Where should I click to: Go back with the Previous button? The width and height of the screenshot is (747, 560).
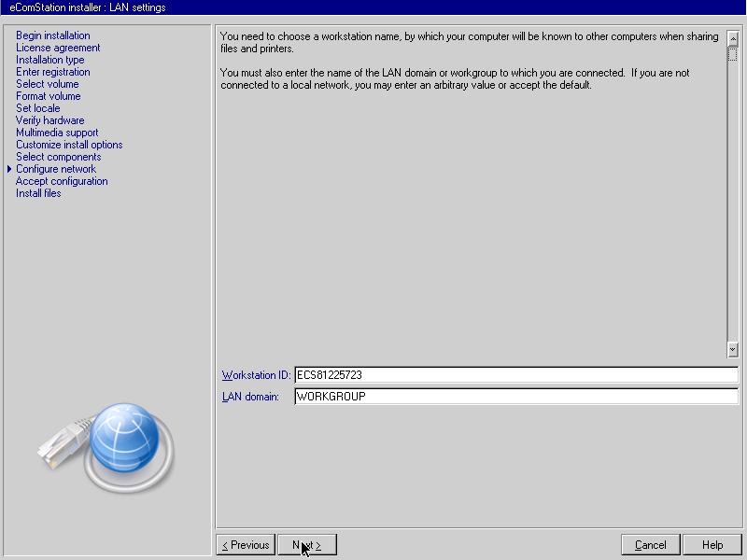tap(246, 545)
